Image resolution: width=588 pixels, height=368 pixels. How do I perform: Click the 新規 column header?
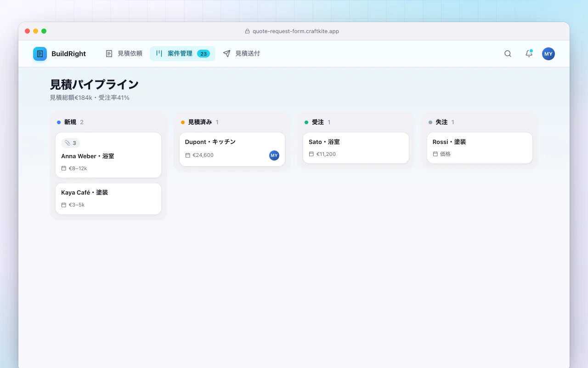[x=108, y=122]
